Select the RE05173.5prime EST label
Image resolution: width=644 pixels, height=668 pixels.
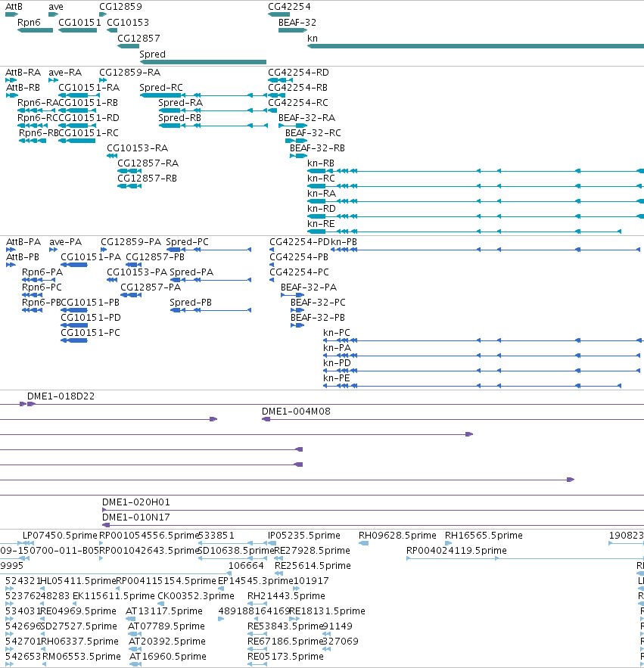[x=285, y=657]
